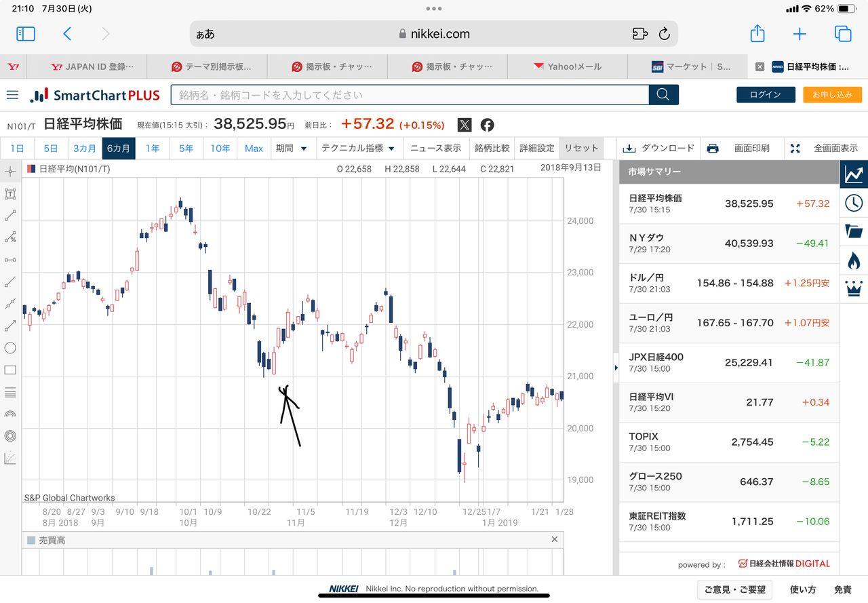Open the 期間 dropdown
This screenshot has height=603, width=868.
291,148
